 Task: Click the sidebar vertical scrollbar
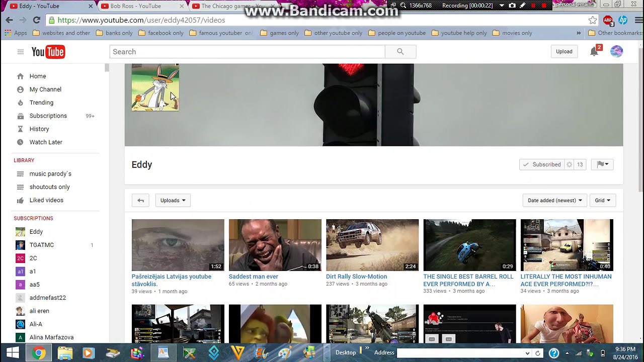point(107,68)
